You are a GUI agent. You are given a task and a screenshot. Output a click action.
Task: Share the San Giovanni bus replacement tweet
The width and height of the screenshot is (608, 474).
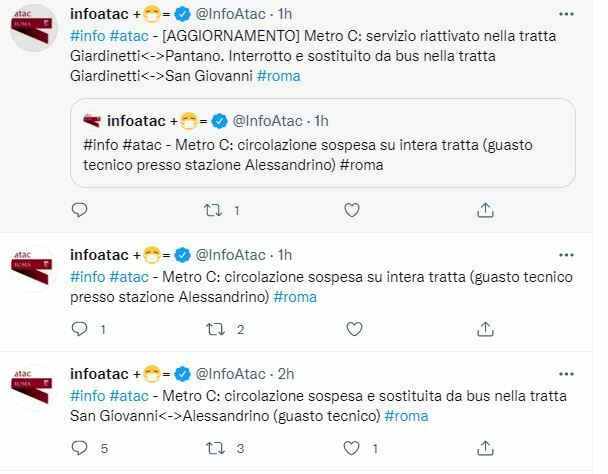(485, 446)
